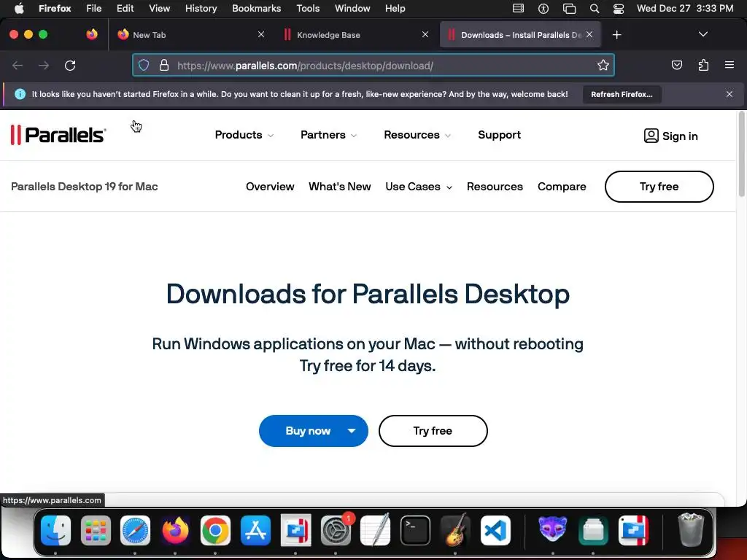Launch GarageBand from the dock

coord(455,531)
